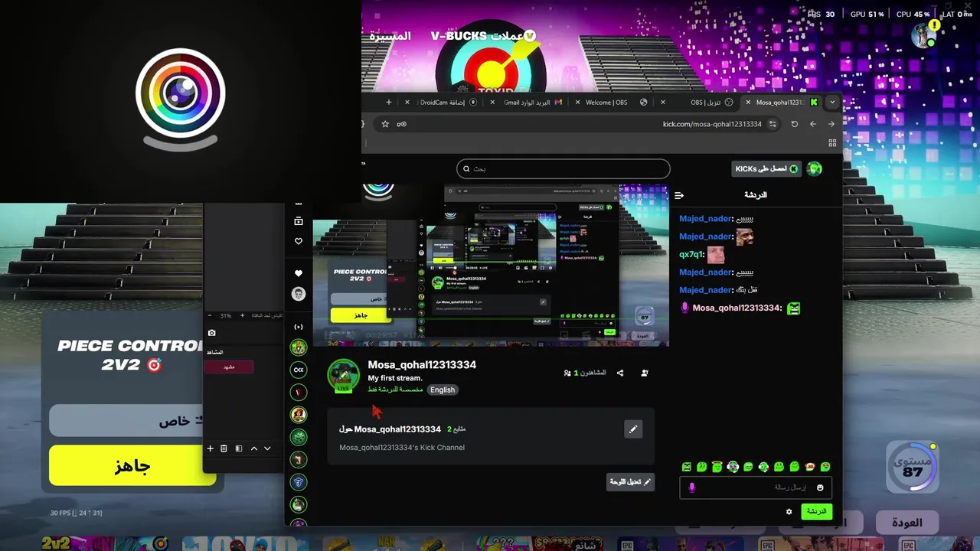Click the get KICKs button
This screenshot has width=980, height=551.
pos(766,168)
